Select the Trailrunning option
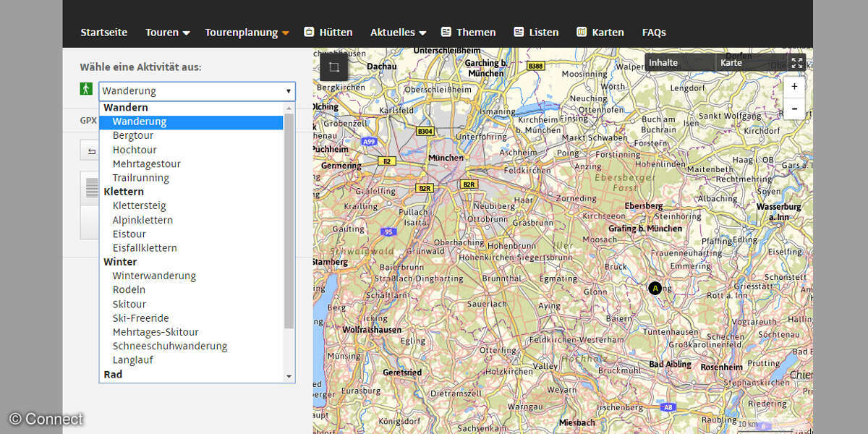This screenshot has height=434, width=868. point(192,178)
